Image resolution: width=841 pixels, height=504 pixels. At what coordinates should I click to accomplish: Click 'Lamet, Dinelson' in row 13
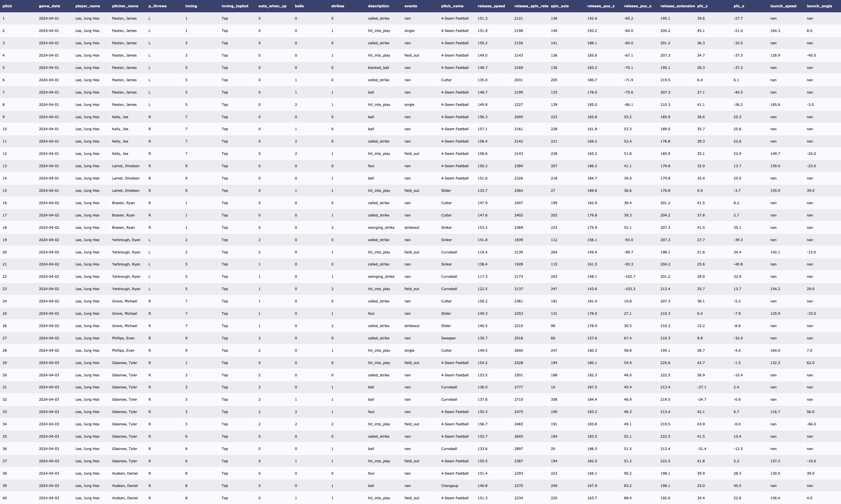(x=125, y=166)
